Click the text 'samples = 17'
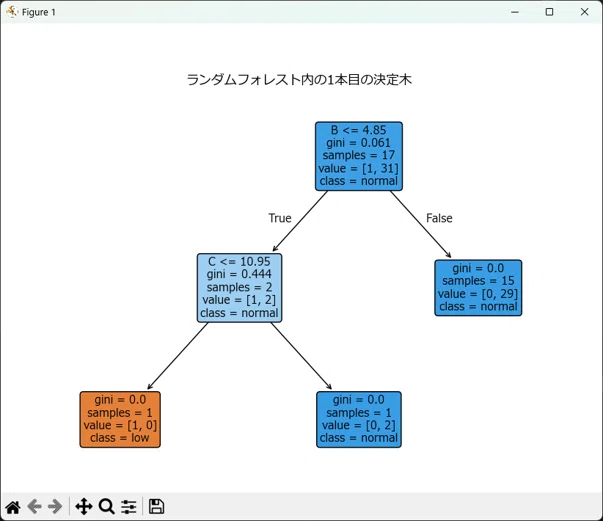This screenshot has width=603, height=521. coord(359,155)
